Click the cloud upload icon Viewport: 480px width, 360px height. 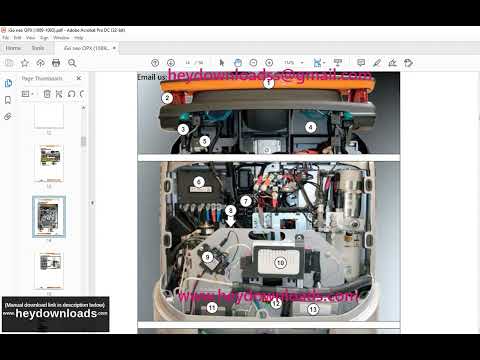pos(40,63)
